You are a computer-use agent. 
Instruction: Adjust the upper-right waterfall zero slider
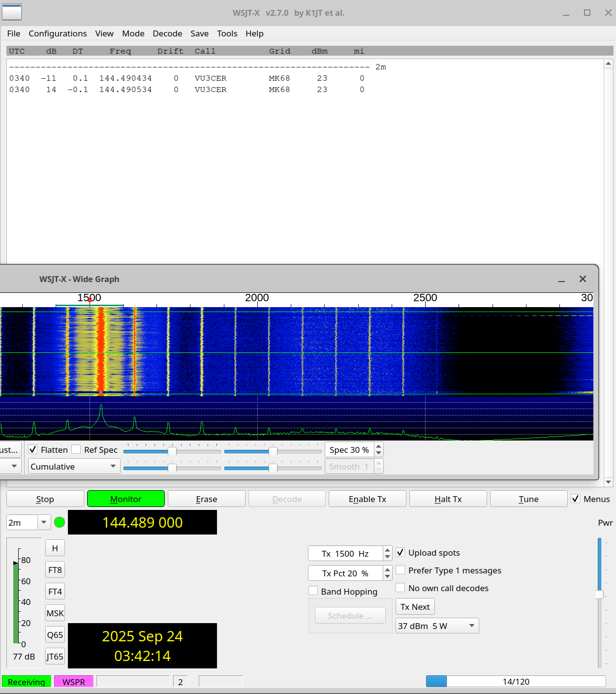273,451
